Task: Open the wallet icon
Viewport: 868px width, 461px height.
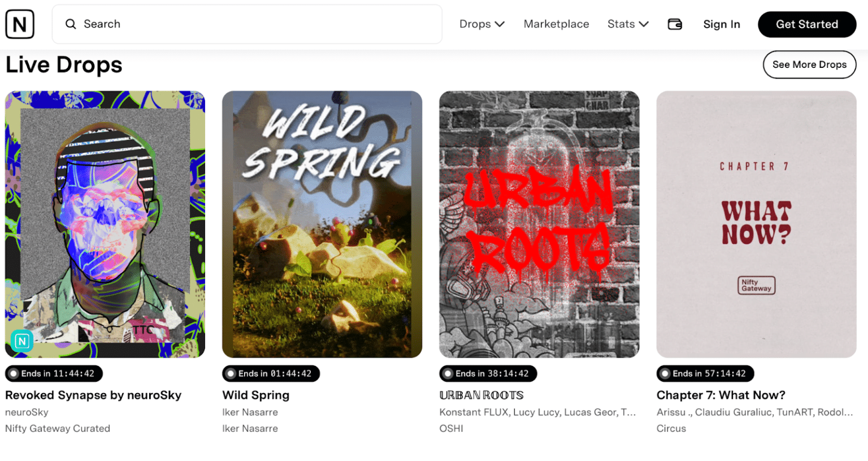Action: [x=675, y=24]
